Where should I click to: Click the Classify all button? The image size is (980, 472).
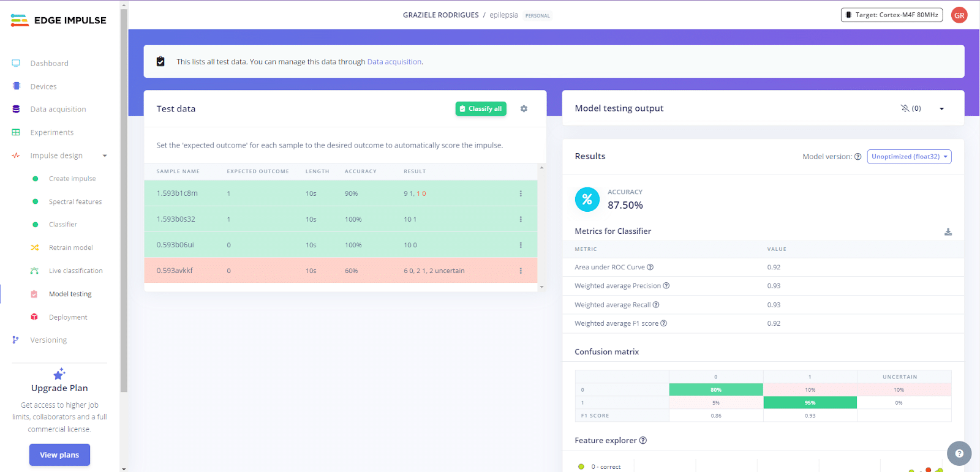click(481, 109)
